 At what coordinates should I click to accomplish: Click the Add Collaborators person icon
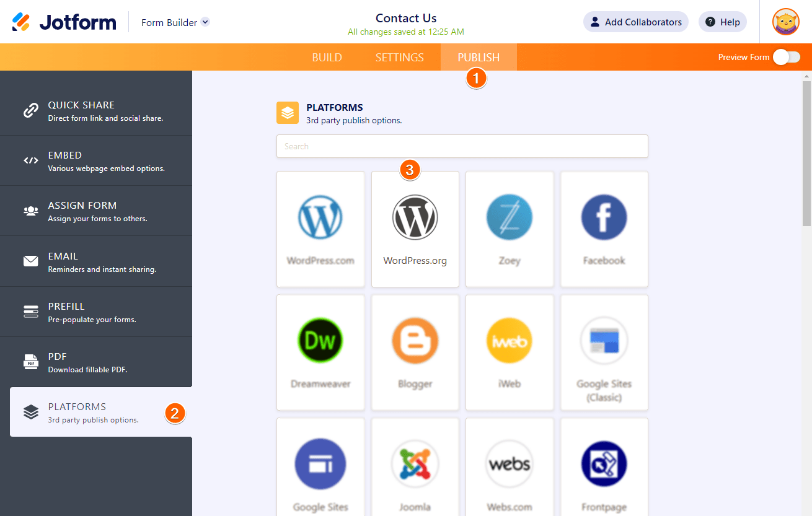(x=595, y=22)
